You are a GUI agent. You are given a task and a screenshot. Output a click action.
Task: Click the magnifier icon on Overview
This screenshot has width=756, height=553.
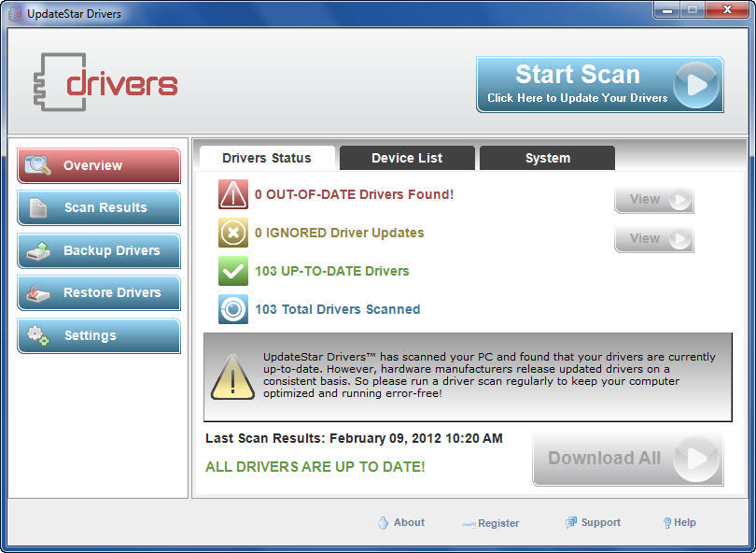coord(37,165)
